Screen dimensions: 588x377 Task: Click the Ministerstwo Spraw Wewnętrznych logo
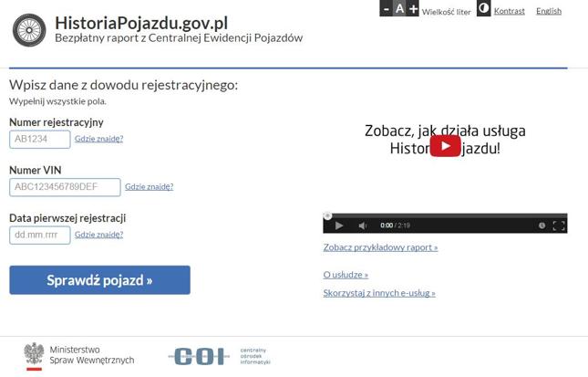(79, 355)
